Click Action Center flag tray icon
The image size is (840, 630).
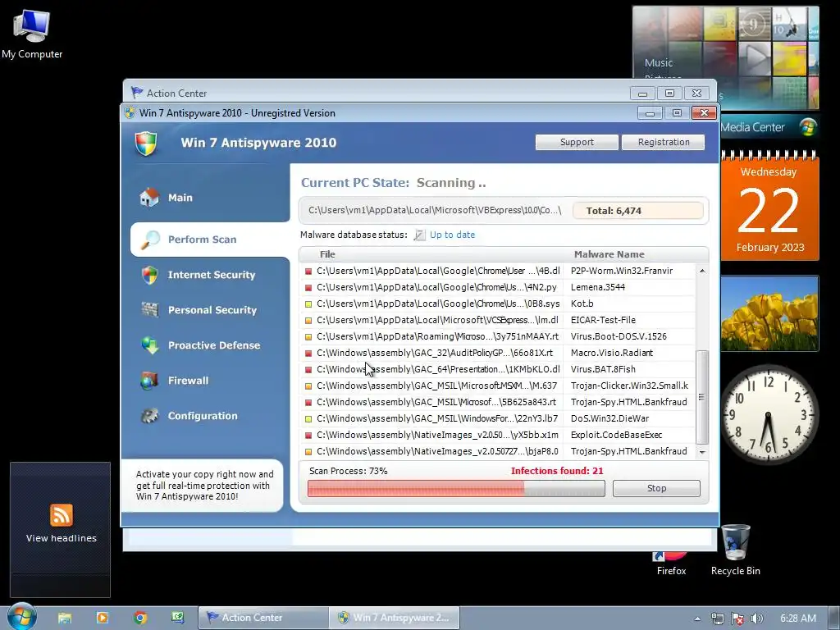pos(737,619)
